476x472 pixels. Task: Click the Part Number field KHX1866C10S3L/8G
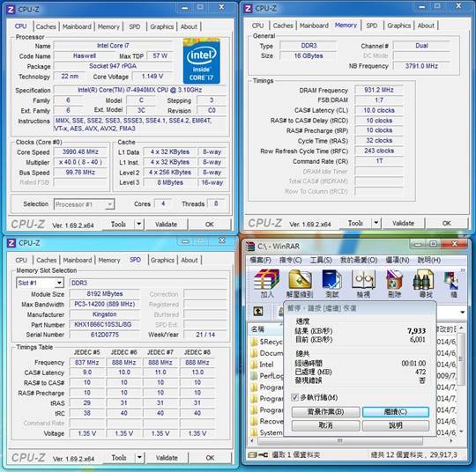point(103,324)
